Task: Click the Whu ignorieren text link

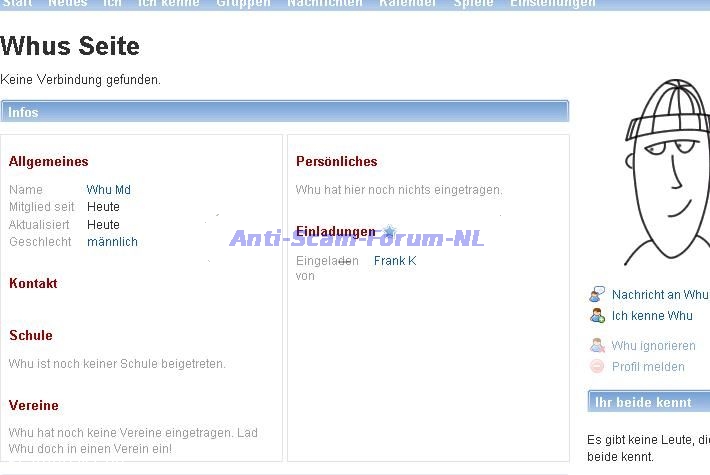Action: (653, 346)
